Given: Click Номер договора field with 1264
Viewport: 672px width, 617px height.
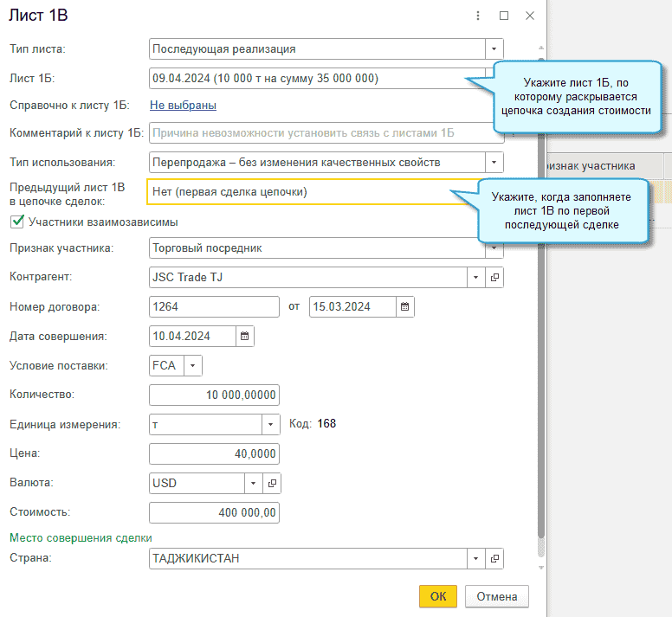Looking at the screenshot, I should pos(214,306).
